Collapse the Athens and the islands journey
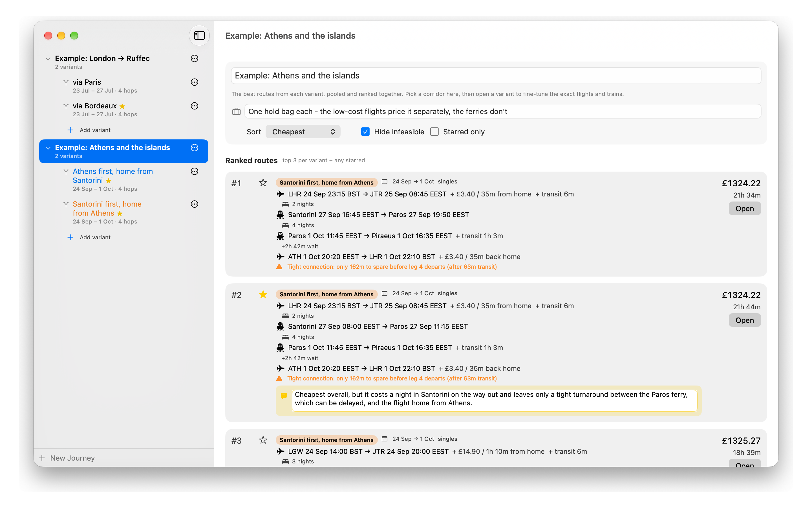Viewport: 812px width, 508px height. pos(48,148)
